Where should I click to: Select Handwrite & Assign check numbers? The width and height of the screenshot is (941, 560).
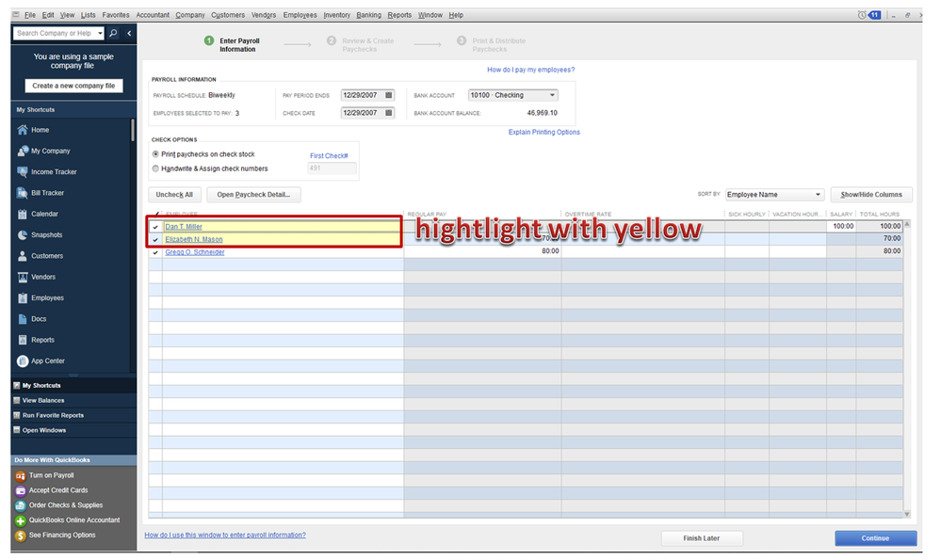[155, 168]
